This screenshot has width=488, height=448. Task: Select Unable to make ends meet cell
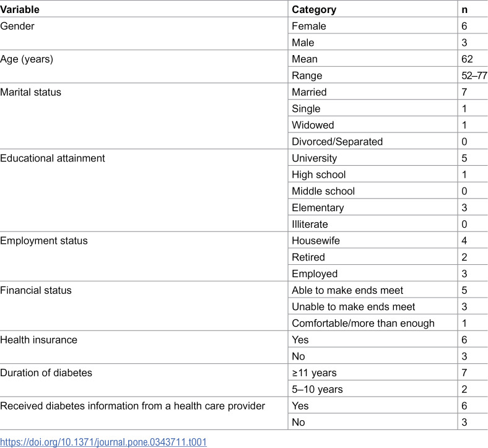(353, 306)
